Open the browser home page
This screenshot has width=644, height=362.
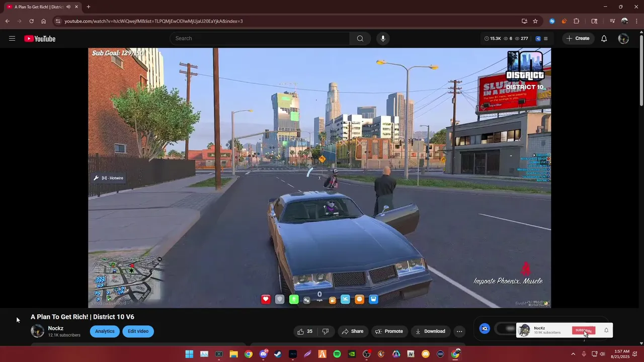click(x=43, y=21)
